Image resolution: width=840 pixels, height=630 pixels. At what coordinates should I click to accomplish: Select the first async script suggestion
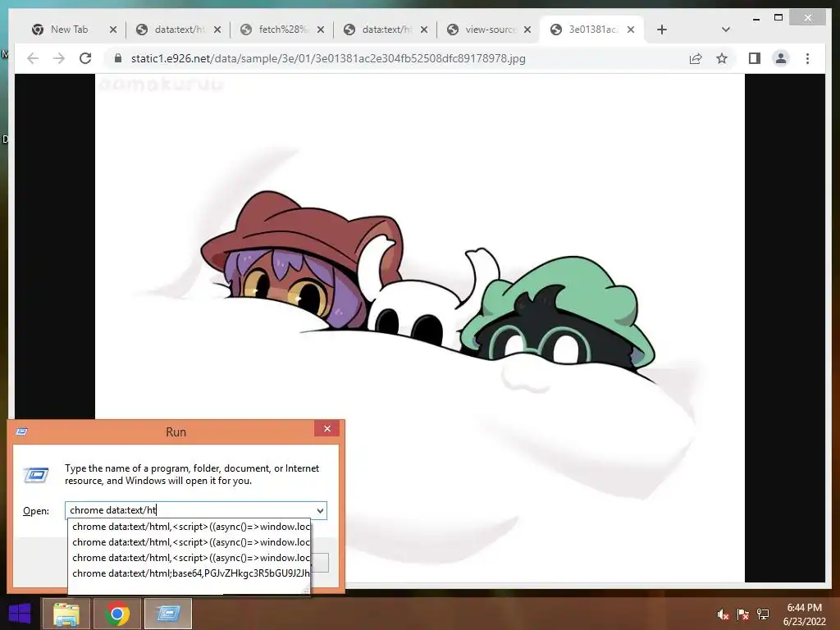click(190, 527)
